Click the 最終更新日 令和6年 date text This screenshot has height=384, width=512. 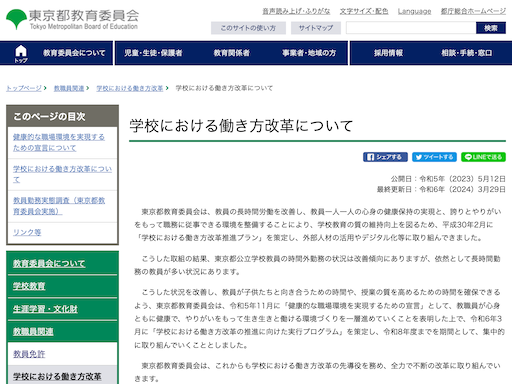click(x=441, y=189)
